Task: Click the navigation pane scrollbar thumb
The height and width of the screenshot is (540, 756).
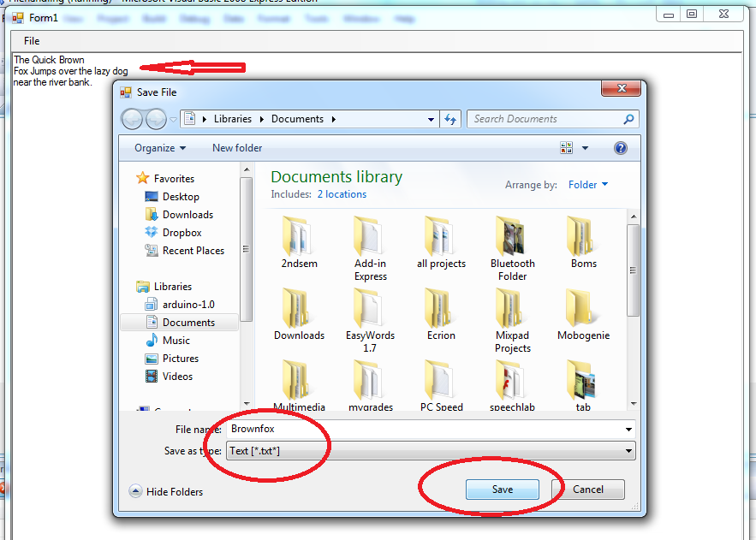Action: click(247, 249)
